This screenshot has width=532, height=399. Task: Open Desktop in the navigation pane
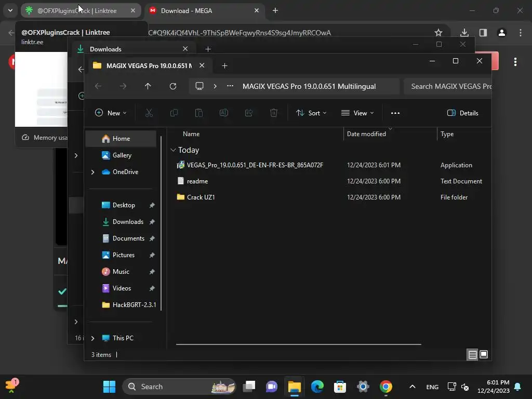click(x=118, y=205)
